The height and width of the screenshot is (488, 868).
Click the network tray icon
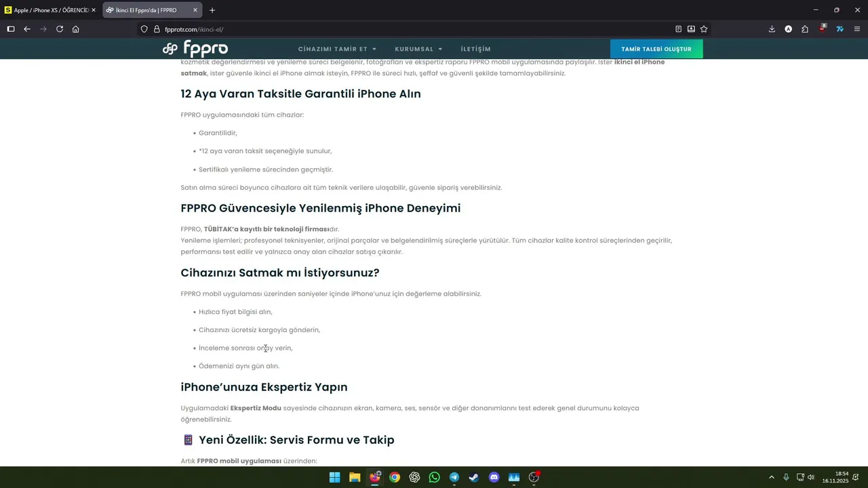[x=800, y=477]
